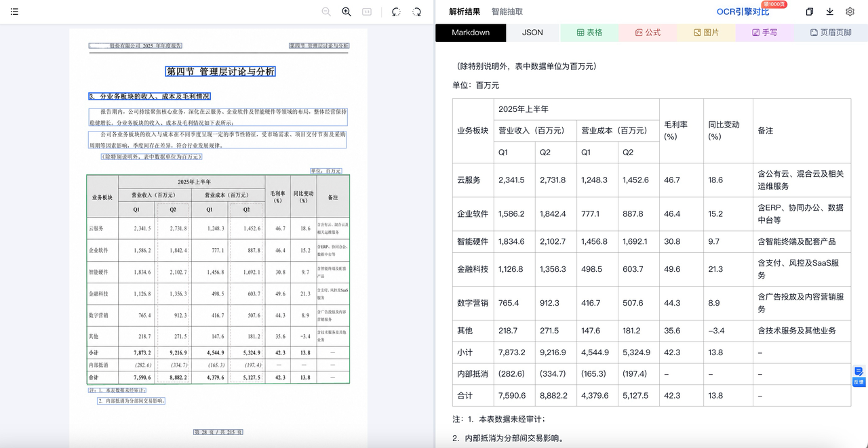Click the 送1000页 promo badge
The height and width of the screenshot is (448, 868).
774,4
